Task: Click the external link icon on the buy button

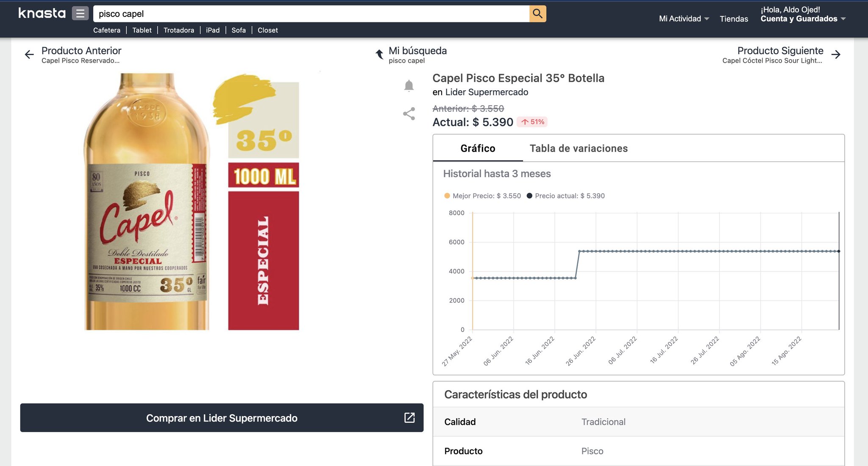Action: (x=409, y=418)
